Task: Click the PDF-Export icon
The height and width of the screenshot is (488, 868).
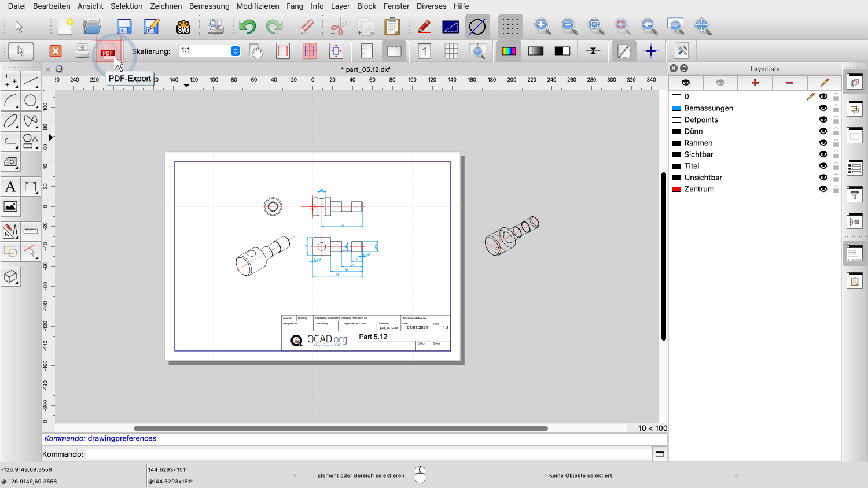Action: (108, 51)
